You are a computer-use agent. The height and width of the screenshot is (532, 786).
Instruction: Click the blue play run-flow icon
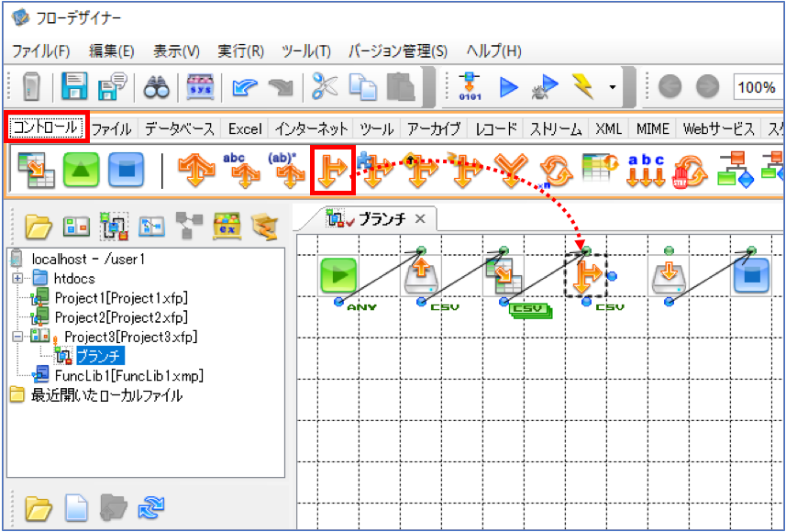pyautogui.click(x=509, y=87)
